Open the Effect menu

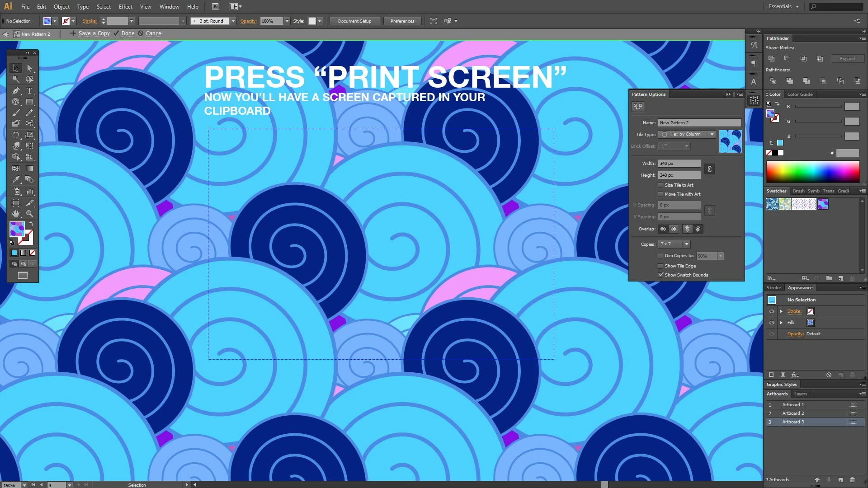pos(125,7)
